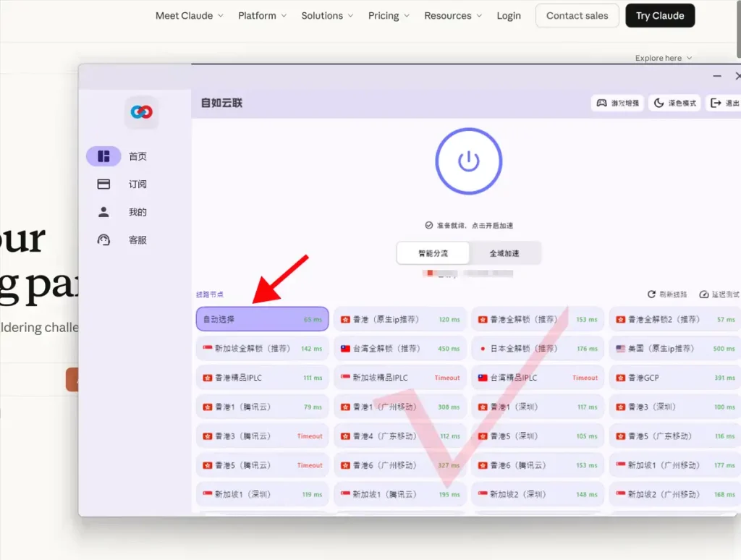Screen dimensions: 741x560
Task: Toggle 深色模式 dark mode
Action: (674, 103)
